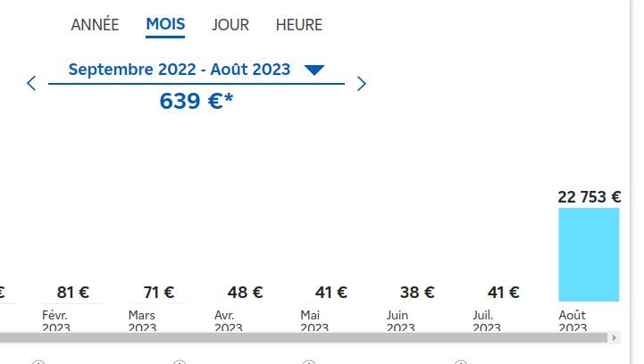Click the 639 €* total amount

[x=196, y=101]
